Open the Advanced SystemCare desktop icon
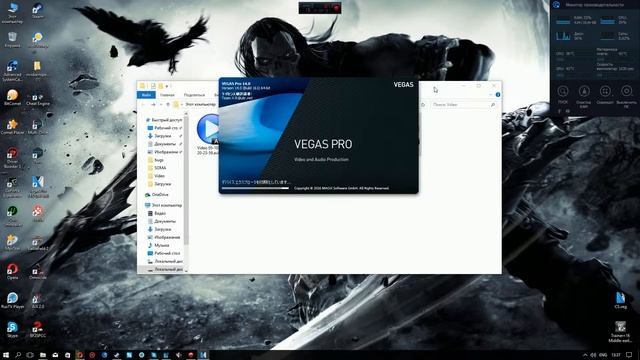 12,70
